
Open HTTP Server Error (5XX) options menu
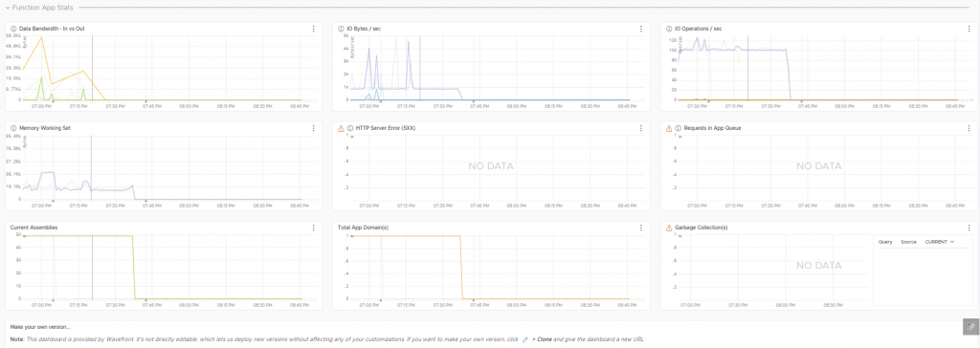point(640,128)
